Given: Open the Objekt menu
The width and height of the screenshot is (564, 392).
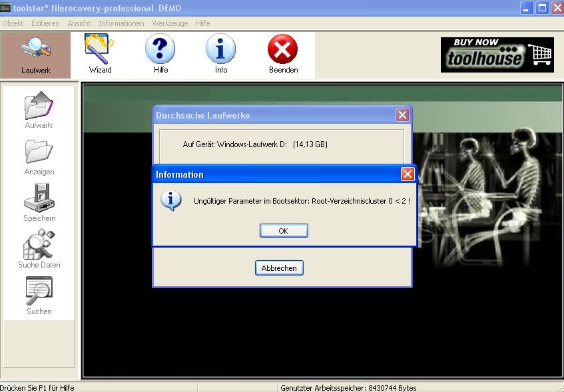Looking at the screenshot, I should pyautogui.click(x=13, y=23).
